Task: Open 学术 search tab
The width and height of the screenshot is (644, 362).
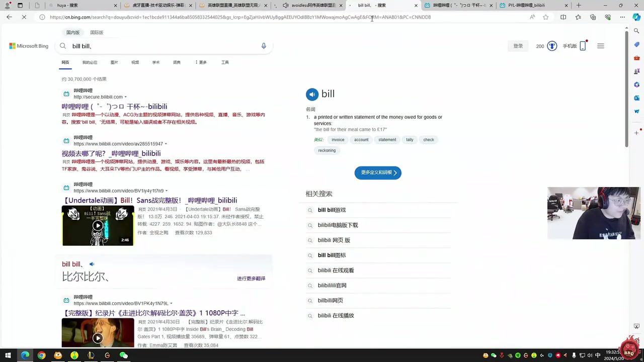Action: tap(156, 62)
